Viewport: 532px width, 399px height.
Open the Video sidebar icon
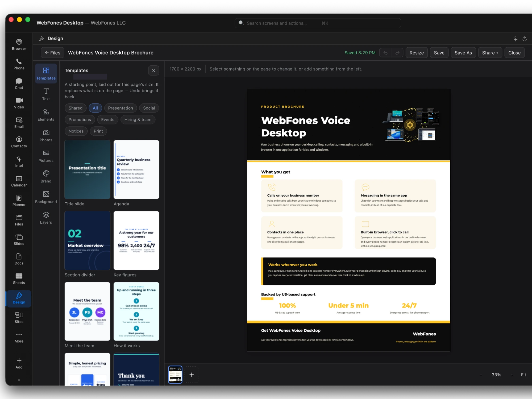[19, 103]
